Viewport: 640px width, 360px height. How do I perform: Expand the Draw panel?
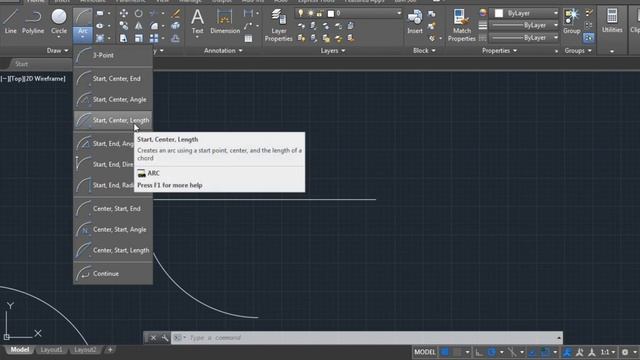[58, 51]
